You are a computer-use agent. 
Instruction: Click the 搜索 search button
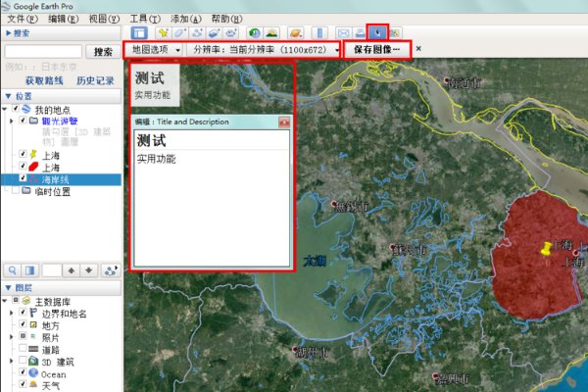pyautogui.click(x=103, y=51)
